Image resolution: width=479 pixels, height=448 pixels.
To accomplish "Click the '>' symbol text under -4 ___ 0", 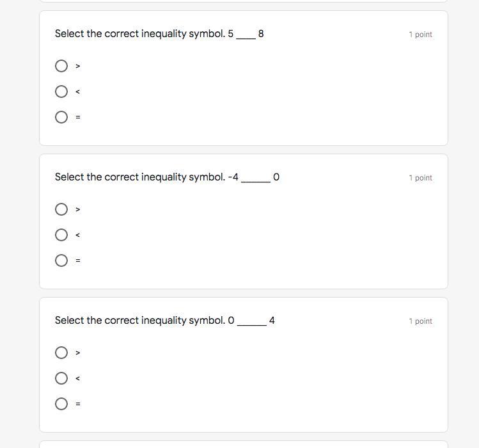I will [x=78, y=209].
